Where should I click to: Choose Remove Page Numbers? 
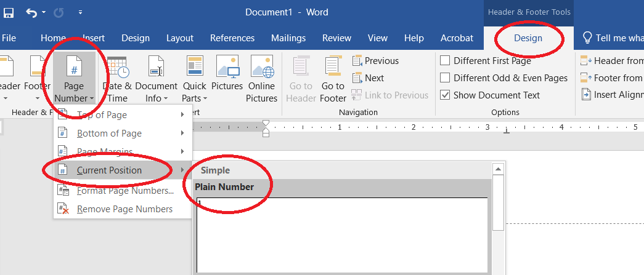click(123, 209)
